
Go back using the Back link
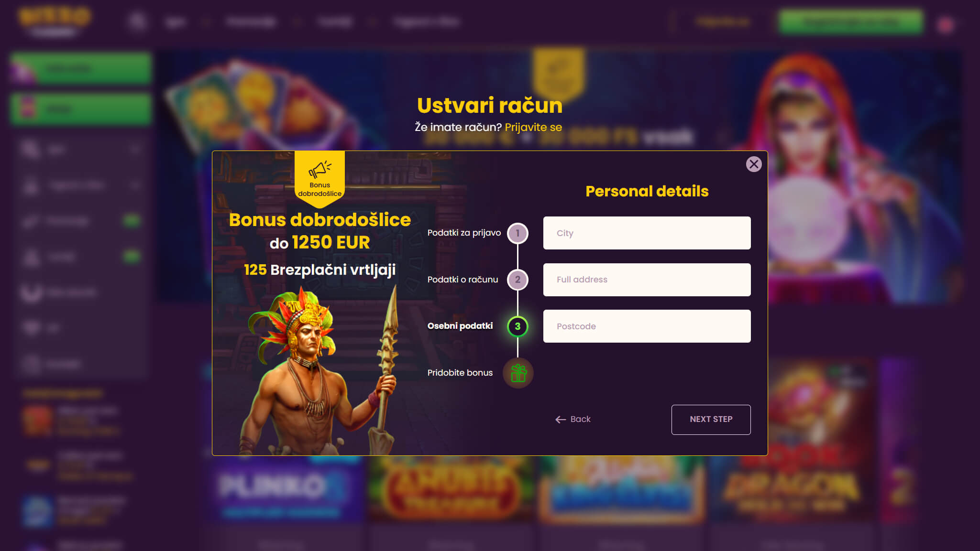[573, 419]
